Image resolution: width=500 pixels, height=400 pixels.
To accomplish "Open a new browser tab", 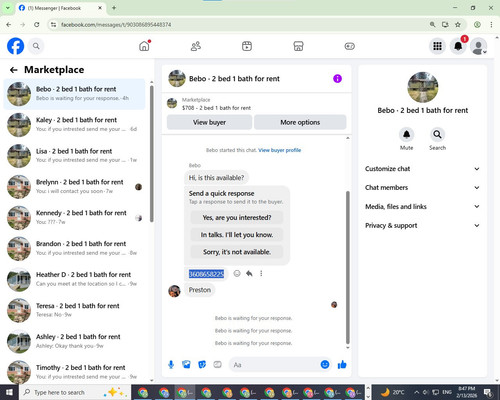I will 114,8.
